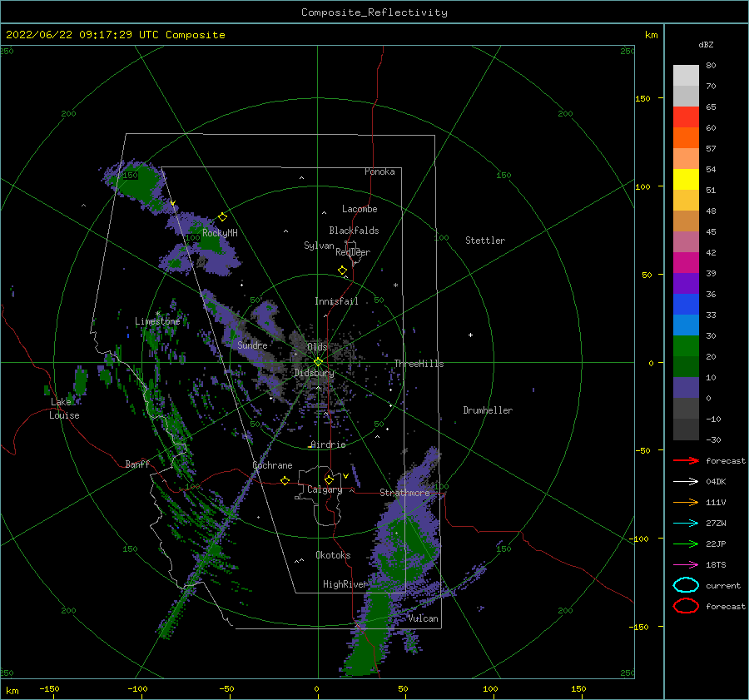Select the bright green 20-30 dBZ swatch
The image size is (749, 700).
tap(686, 346)
